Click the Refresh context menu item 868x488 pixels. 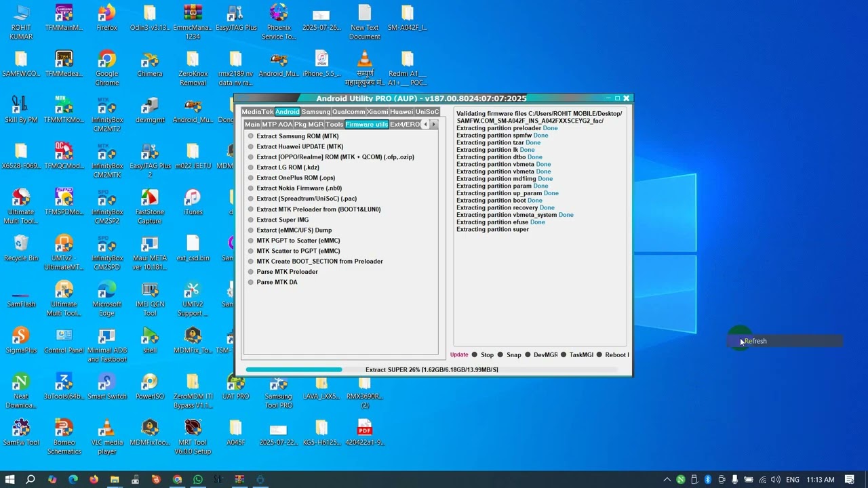click(785, 342)
